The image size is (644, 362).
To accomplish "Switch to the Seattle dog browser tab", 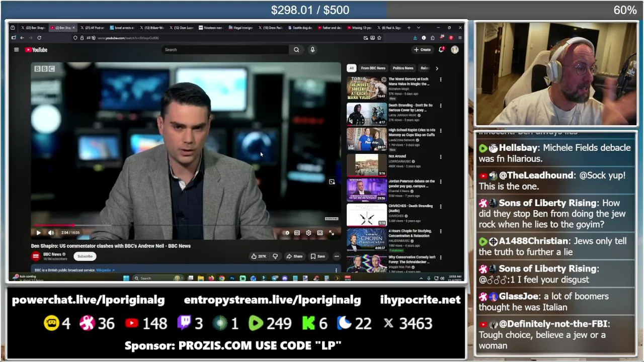I will pos(301,28).
